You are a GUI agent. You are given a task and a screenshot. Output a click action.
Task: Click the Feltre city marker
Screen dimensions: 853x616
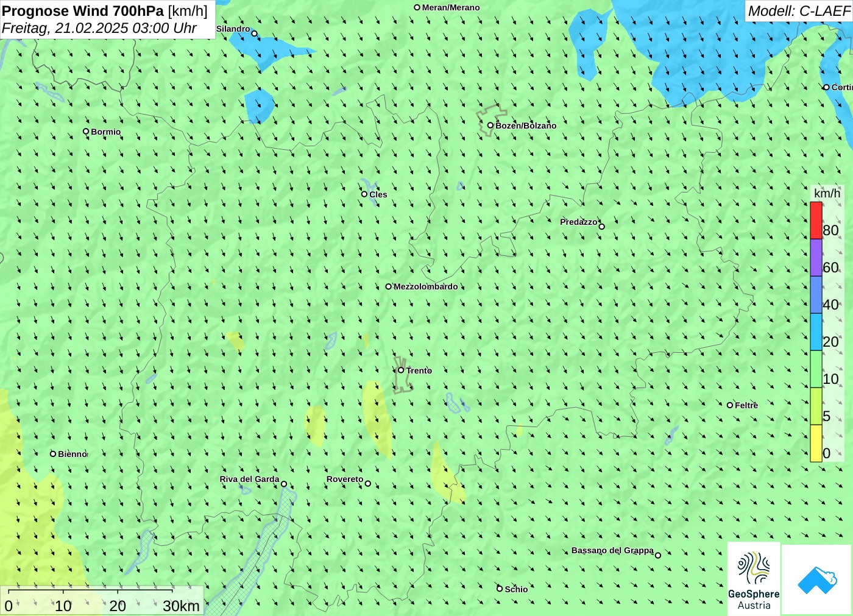730,405
